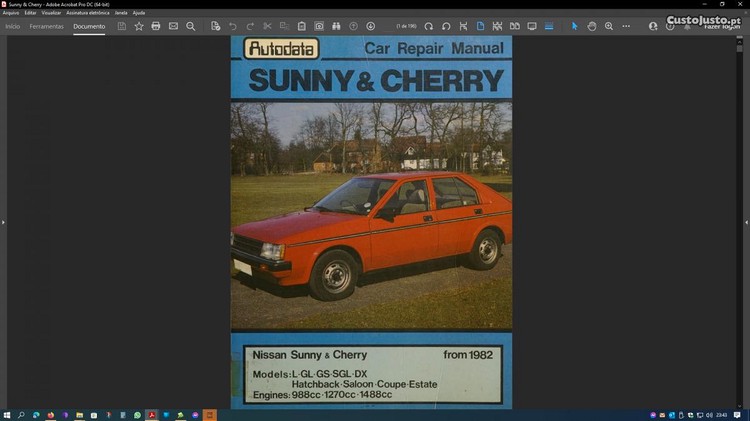Switch to the Ferramentas tab
Viewport: 750px width, 421px height.
46,26
